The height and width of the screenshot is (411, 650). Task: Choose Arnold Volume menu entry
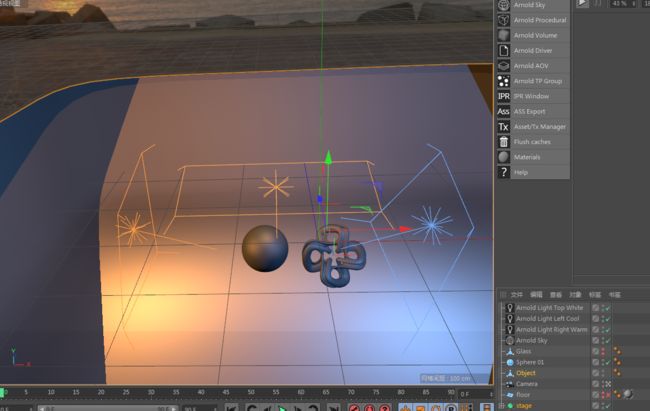pos(535,35)
